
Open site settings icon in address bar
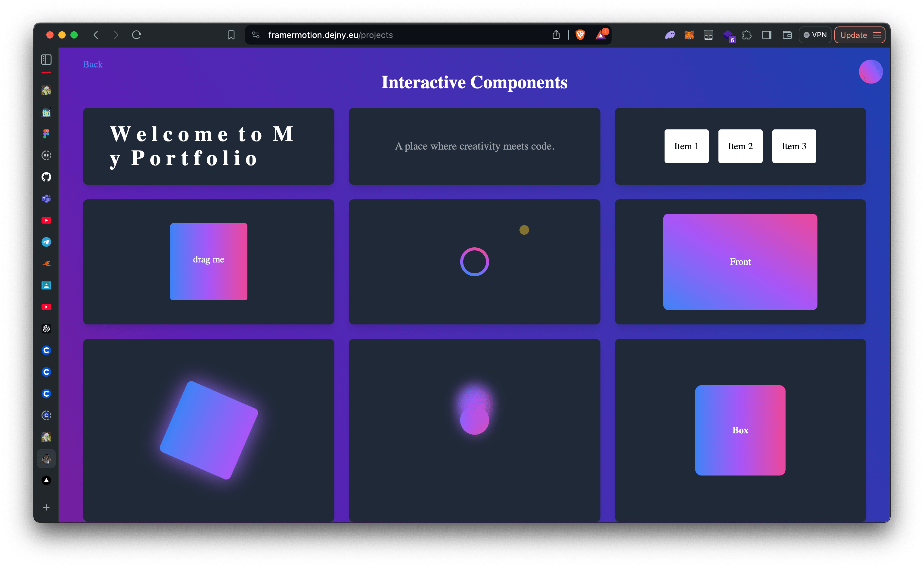click(x=256, y=35)
